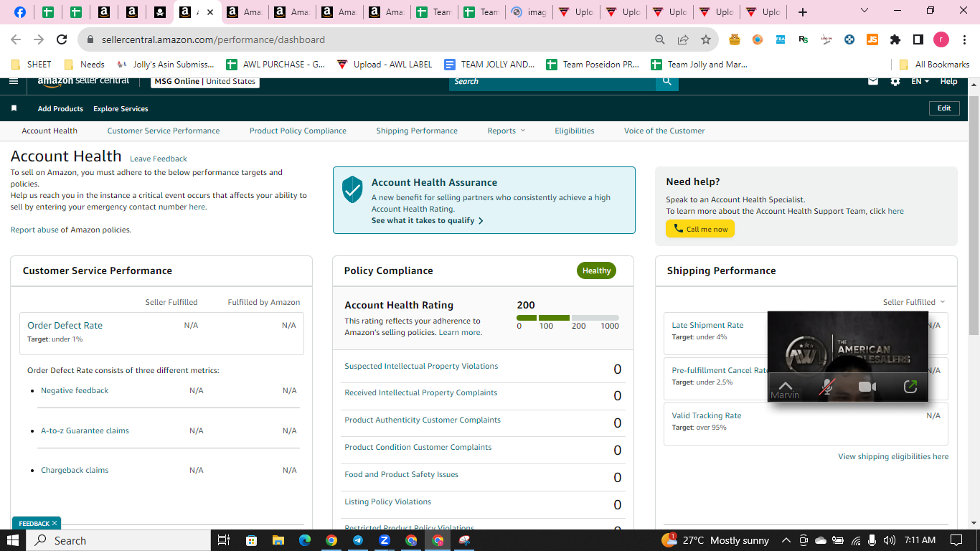Unmute the microphone in the Zoom overlay

coord(827,387)
